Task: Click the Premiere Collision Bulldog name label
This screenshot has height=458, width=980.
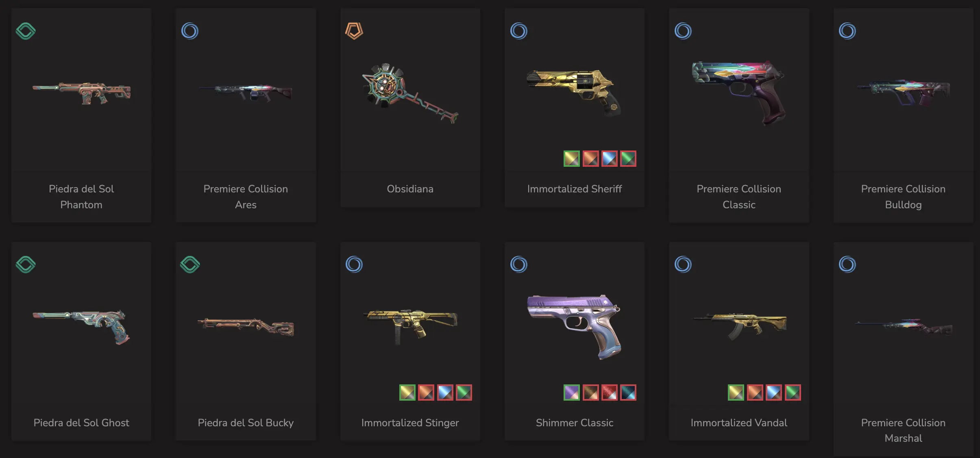Action: pos(903,197)
